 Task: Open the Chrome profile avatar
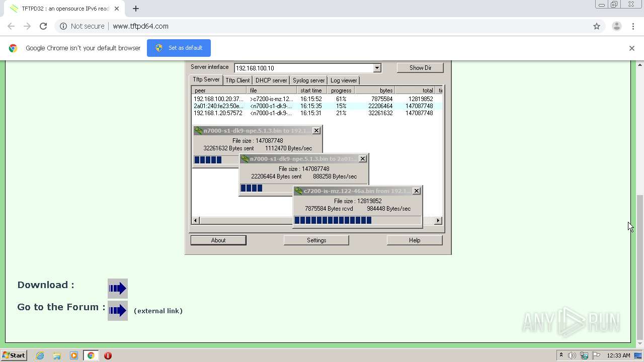click(616, 26)
